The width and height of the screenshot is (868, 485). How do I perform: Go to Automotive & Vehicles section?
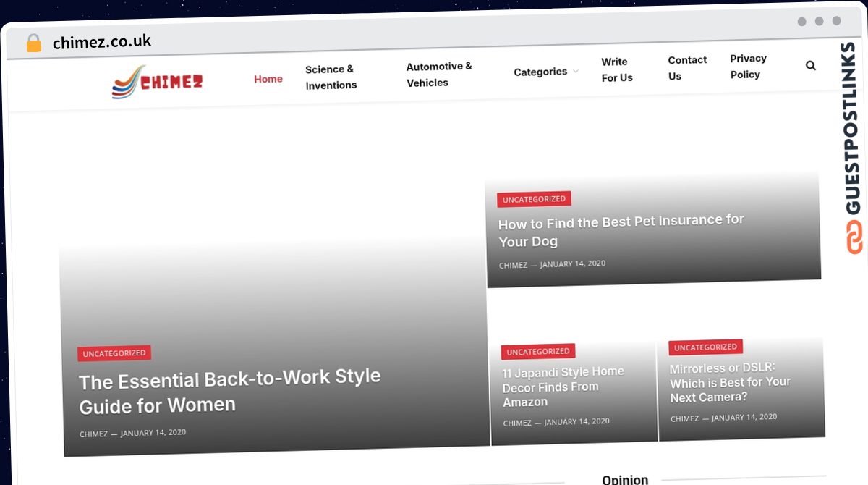click(438, 75)
